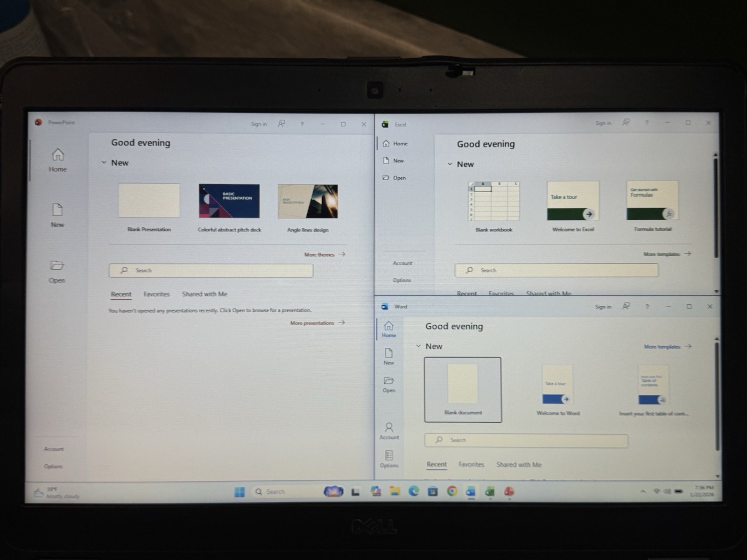Choose Colorful abstract pitch deck template

tap(229, 201)
